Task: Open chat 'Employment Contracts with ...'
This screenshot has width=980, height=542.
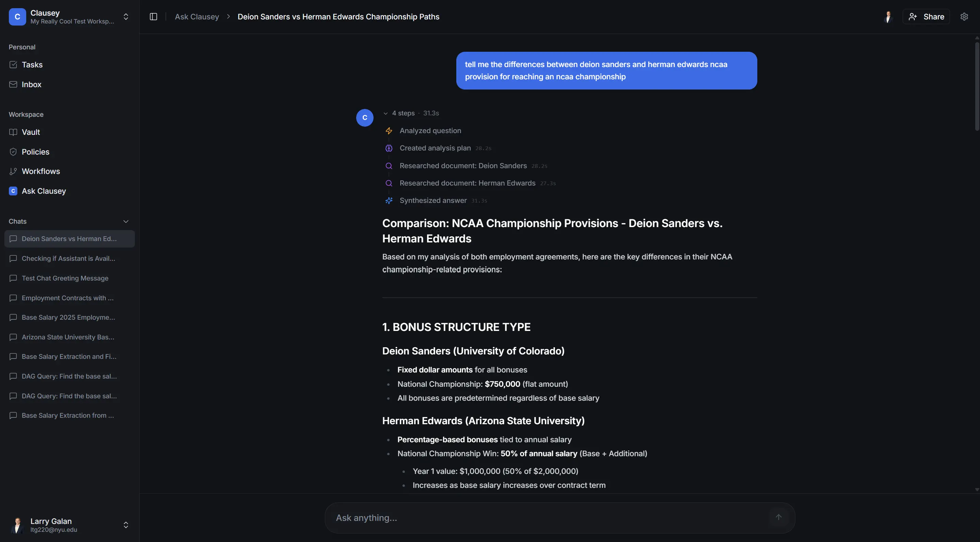Action: pos(68,298)
